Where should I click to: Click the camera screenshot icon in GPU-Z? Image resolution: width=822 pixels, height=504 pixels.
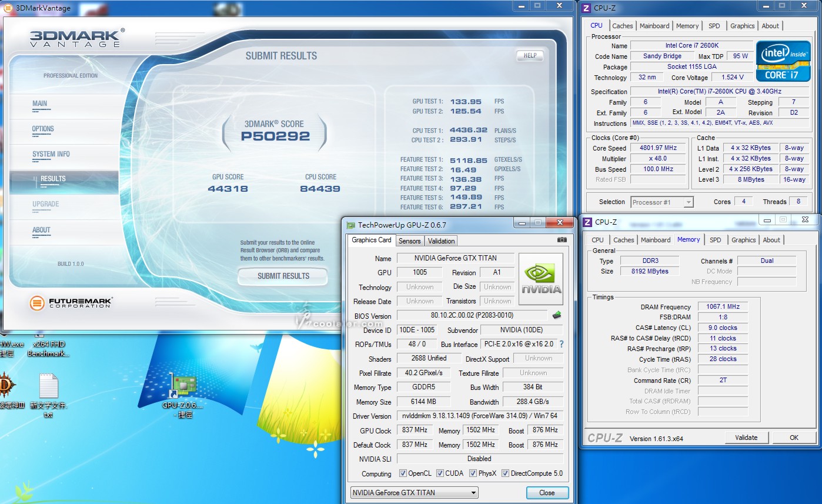562,240
